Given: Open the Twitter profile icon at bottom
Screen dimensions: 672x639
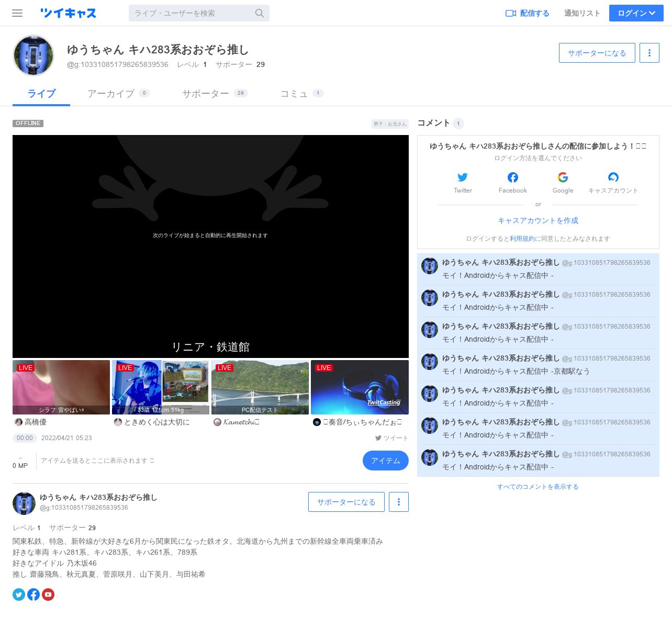Looking at the screenshot, I should (19, 595).
